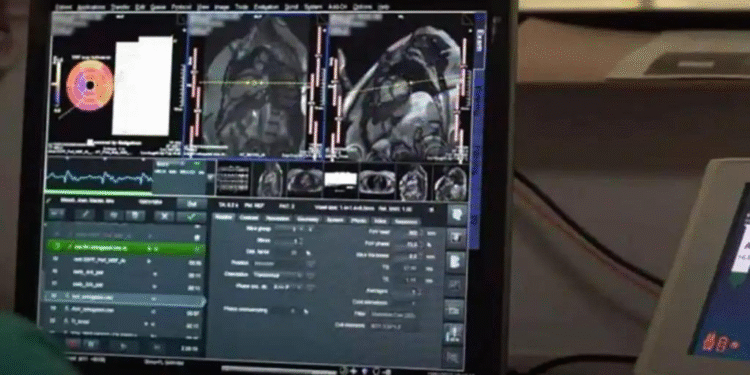The height and width of the screenshot is (375, 750).
Task: Click the Phase oversampling stepper arrow
Action: (x=305, y=310)
